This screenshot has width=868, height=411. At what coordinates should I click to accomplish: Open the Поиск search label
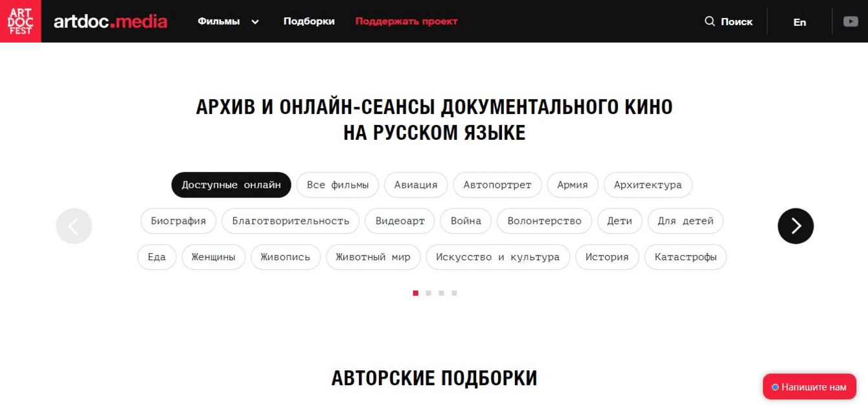tap(737, 21)
